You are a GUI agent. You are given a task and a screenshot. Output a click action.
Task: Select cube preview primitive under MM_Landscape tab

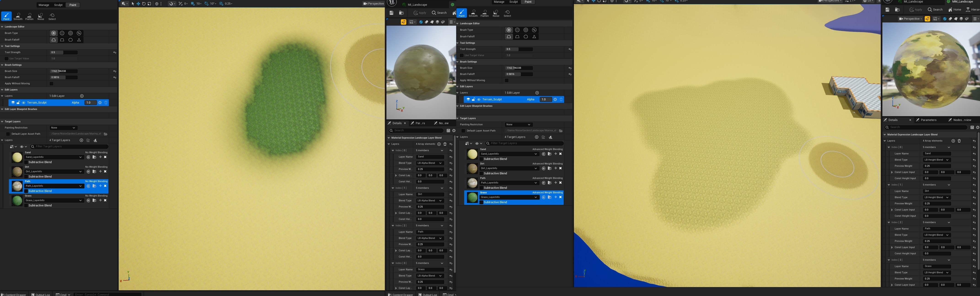tap(961, 19)
